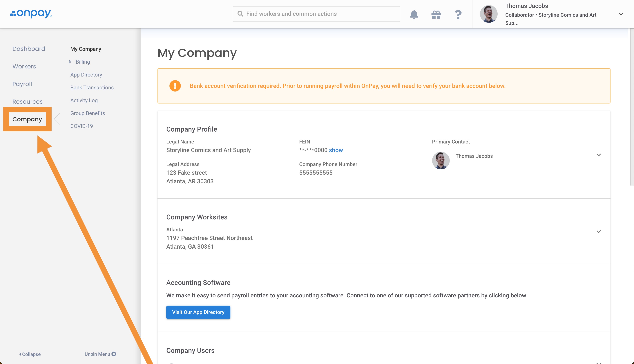The height and width of the screenshot is (364, 634).
Task: Click the orange warning alert icon
Action: 175,86
